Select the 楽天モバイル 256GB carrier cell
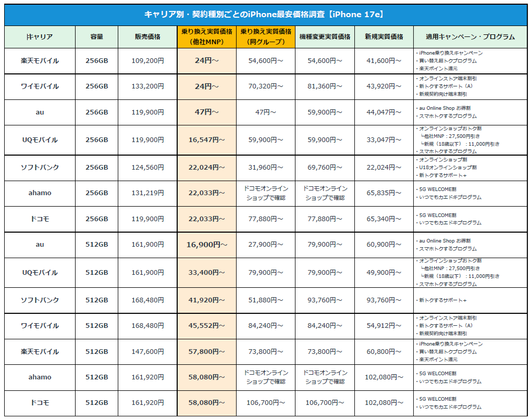532x420 pixels. 40,61
